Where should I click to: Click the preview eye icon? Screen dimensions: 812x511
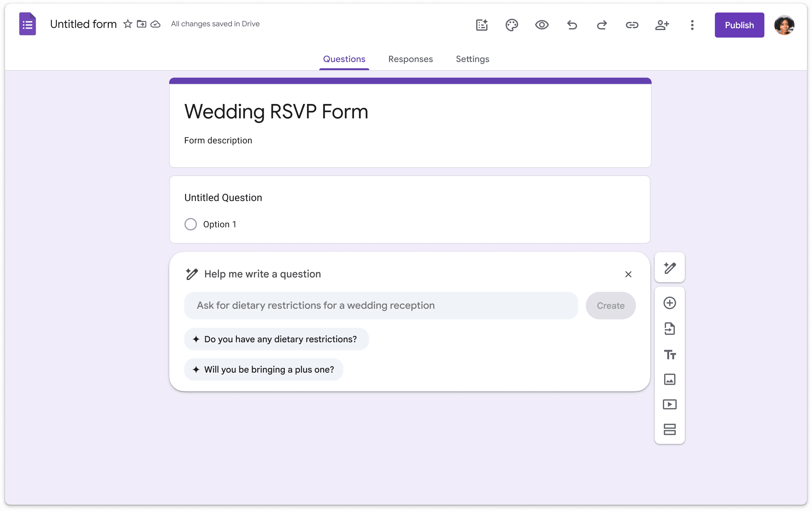click(x=542, y=25)
